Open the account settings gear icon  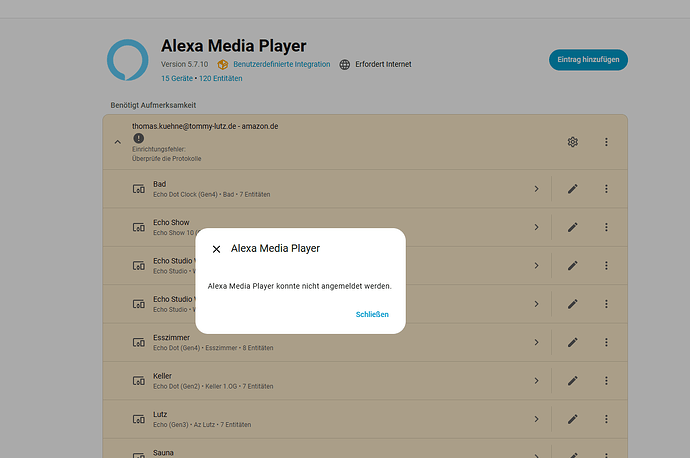coord(573,143)
